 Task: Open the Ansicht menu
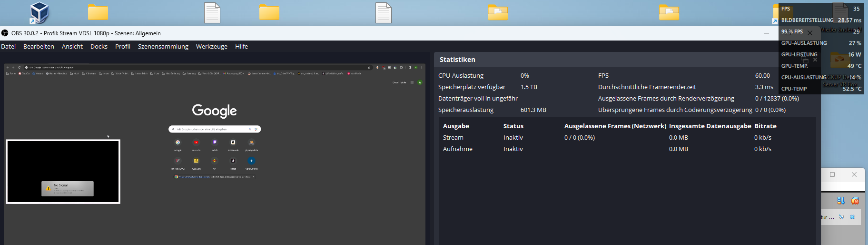pyautogui.click(x=72, y=46)
